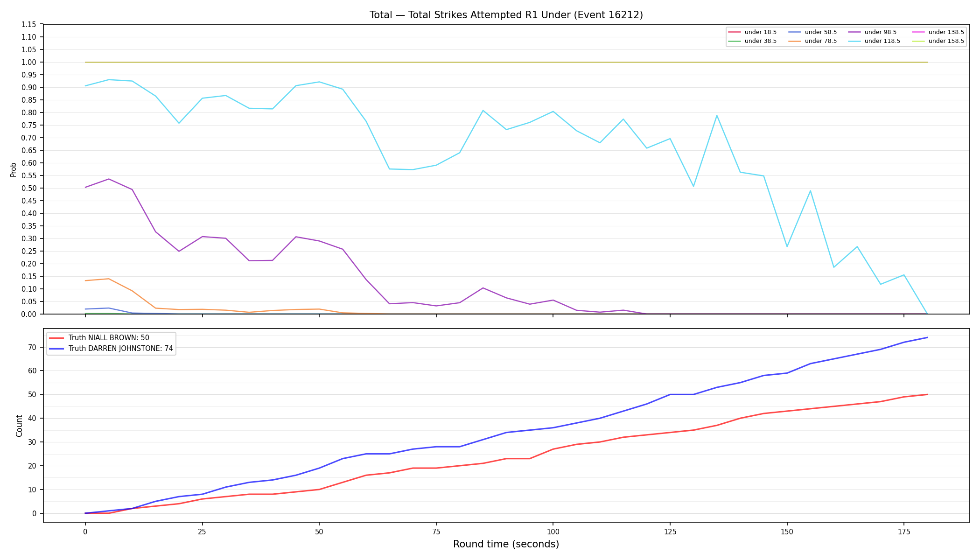Select the "under 18.5" legend label
The width and height of the screenshot is (980, 560).
[x=761, y=32]
